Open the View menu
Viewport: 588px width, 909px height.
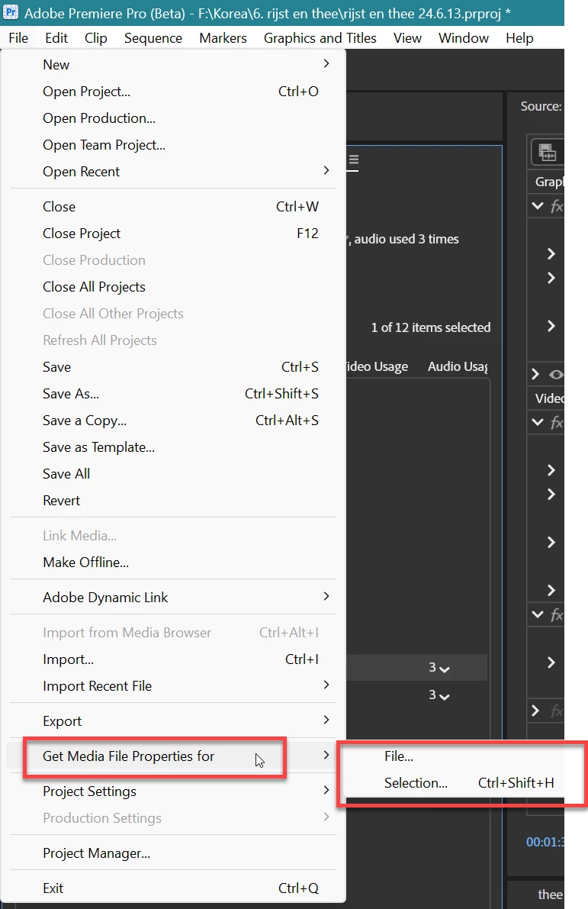tap(407, 38)
